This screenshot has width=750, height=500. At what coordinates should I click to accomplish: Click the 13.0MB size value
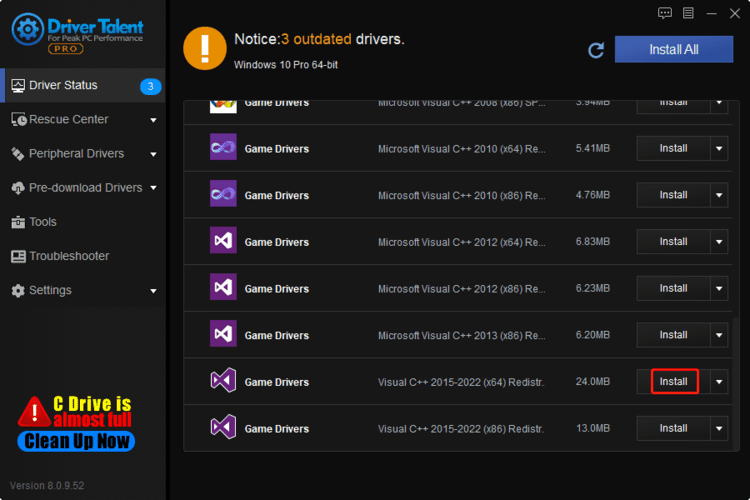tap(593, 428)
